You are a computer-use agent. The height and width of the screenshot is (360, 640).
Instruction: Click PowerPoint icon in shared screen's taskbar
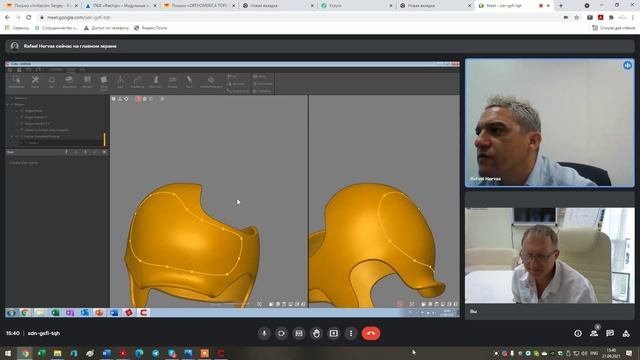coord(99,313)
